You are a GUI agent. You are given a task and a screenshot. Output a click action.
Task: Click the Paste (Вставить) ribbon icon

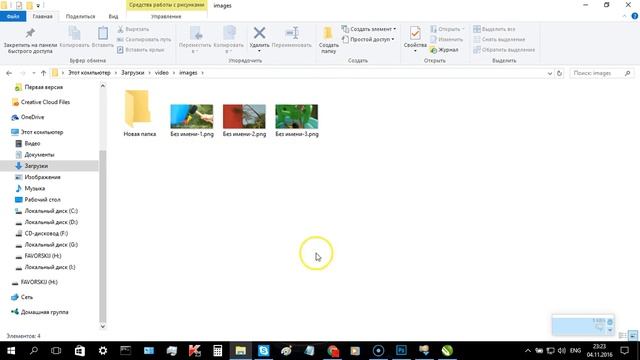(x=103, y=33)
